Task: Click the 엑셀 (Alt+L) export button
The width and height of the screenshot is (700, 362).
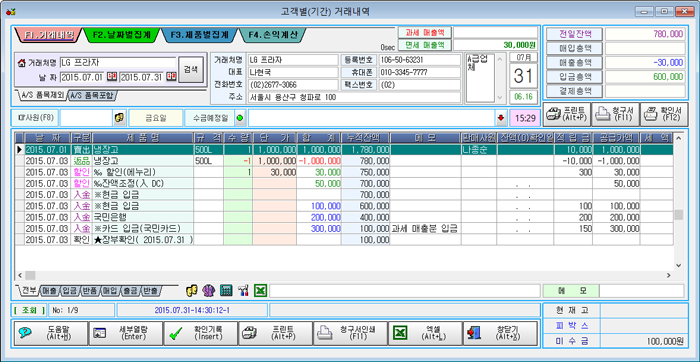Action: click(425, 333)
